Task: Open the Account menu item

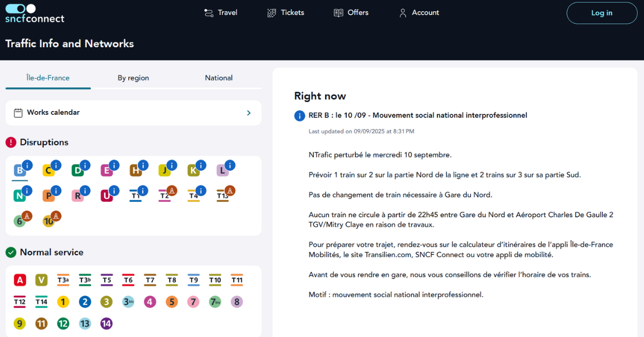Action: coord(419,13)
